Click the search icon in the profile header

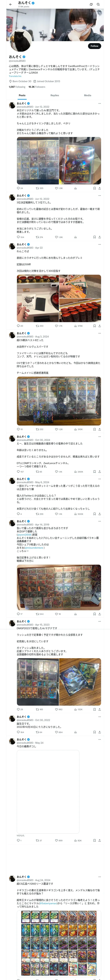98,5
